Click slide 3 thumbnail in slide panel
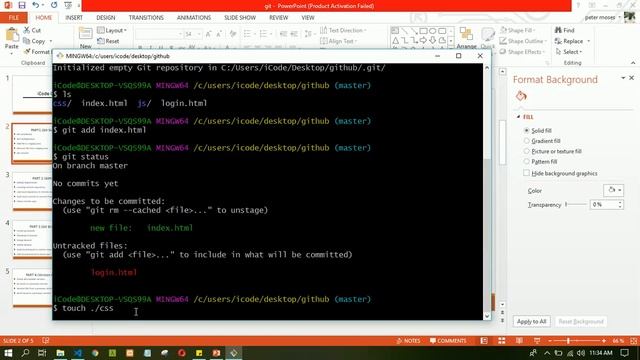The image size is (640, 360). (32, 191)
